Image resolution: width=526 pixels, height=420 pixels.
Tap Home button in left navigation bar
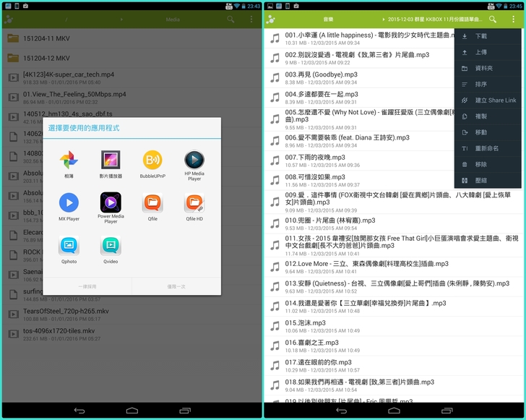coord(132,411)
